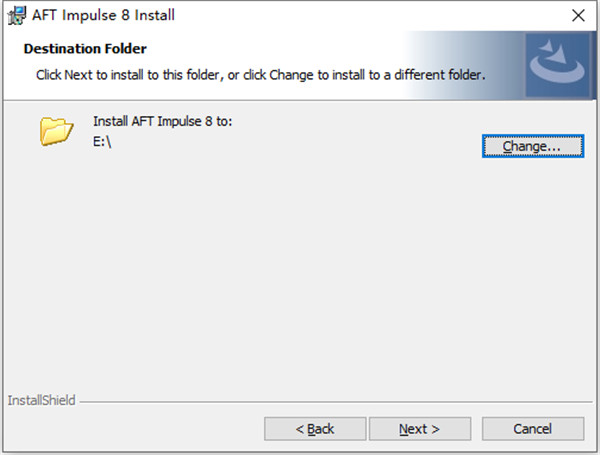Cancel the installation
The width and height of the screenshot is (600, 455).
coord(532,429)
